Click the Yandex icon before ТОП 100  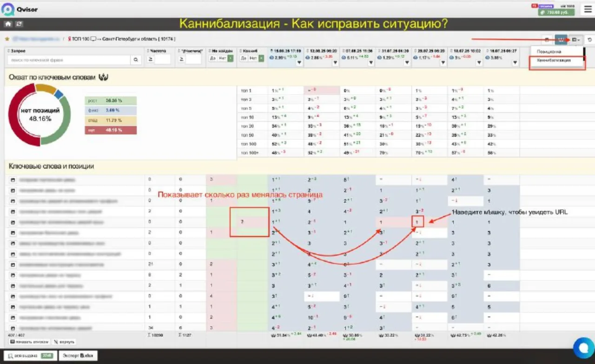pyautogui.click(x=69, y=39)
